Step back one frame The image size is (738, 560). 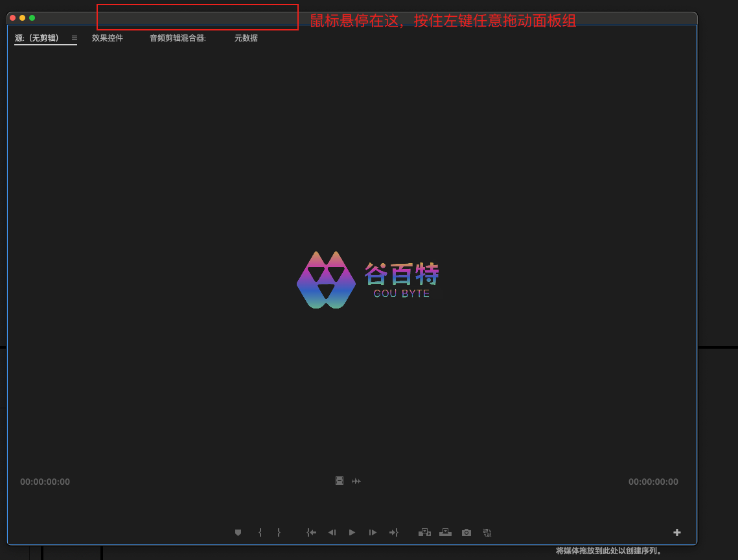click(332, 533)
